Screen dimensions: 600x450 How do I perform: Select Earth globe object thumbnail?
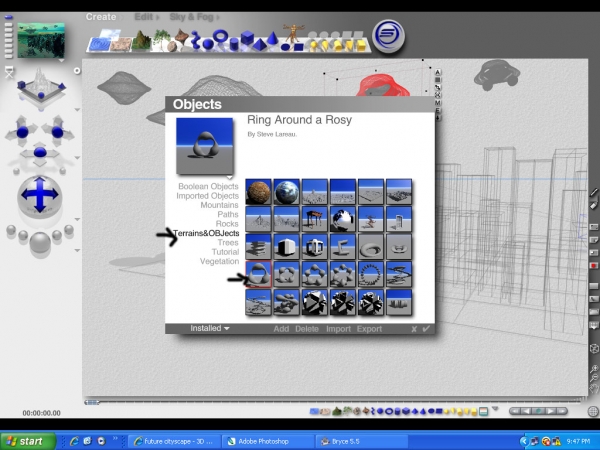coord(287,192)
